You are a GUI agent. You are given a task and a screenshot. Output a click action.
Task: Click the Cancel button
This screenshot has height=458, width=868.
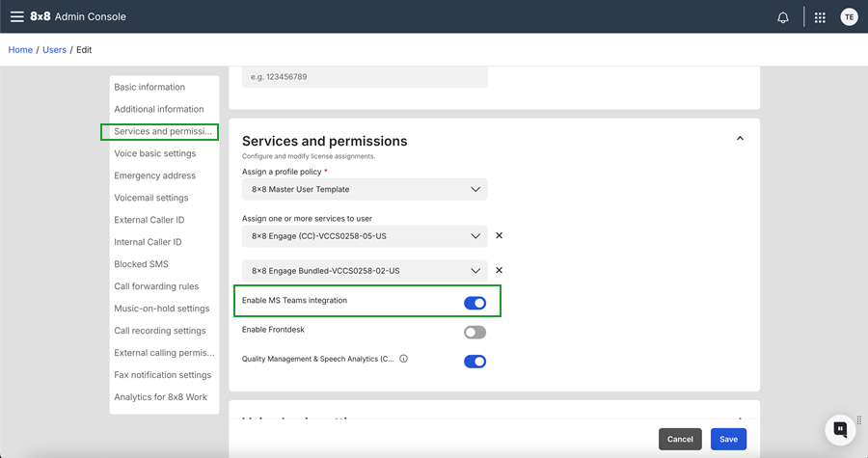click(x=680, y=439)
